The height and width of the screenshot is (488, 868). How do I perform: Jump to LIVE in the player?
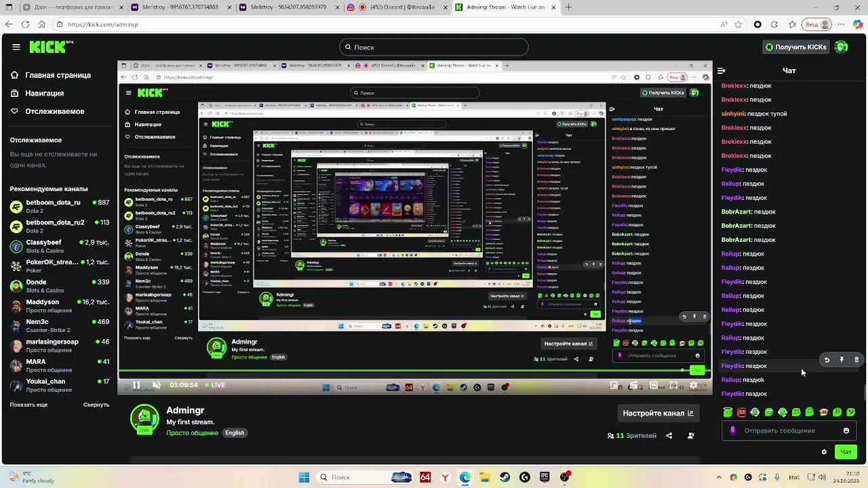coord(214,385)
